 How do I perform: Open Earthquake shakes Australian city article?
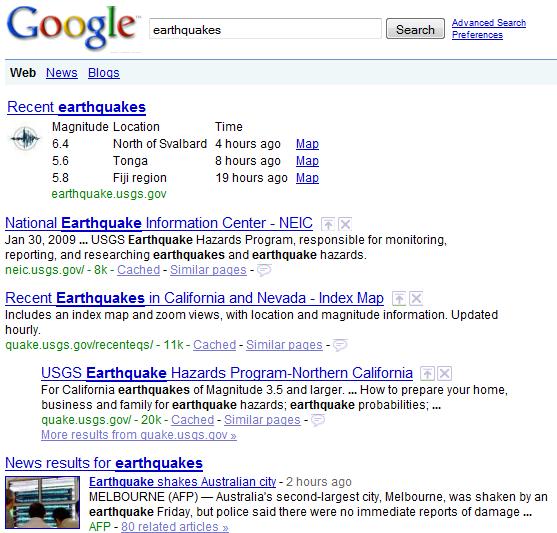click(183, 482)
